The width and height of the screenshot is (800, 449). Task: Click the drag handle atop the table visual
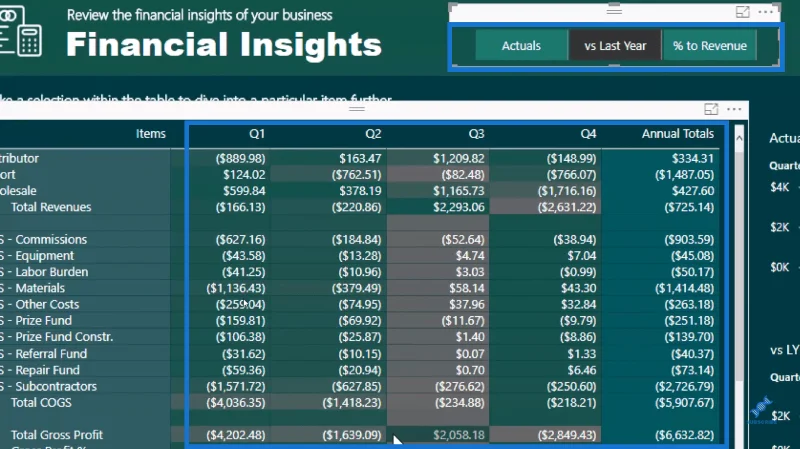click(x=357, y=109)
